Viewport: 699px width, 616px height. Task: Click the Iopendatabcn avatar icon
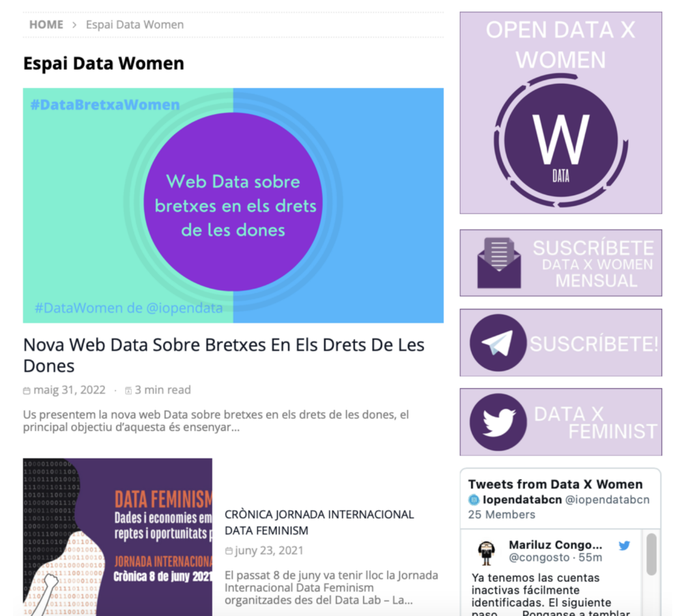point(474,500)
